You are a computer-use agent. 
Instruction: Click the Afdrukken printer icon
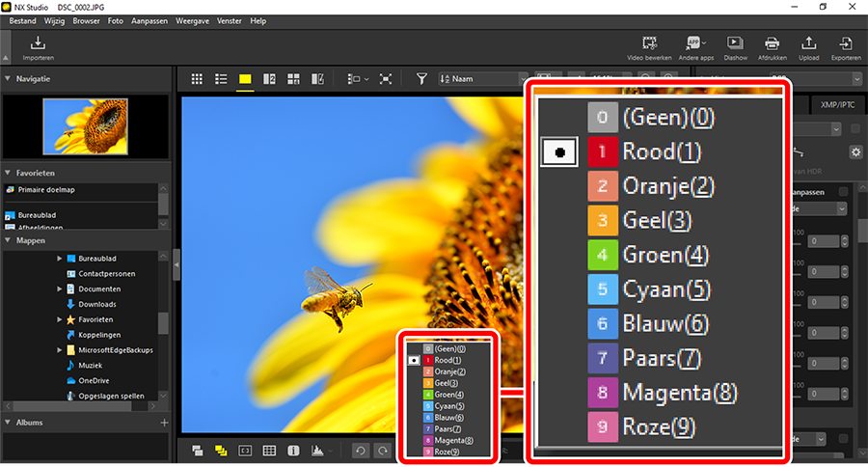click(772, 43)
